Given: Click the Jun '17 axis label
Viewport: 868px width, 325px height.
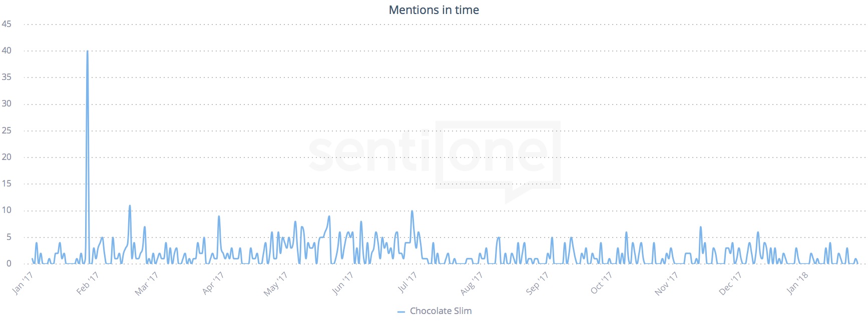Looking at the screenshot, I should coord(342,283).
